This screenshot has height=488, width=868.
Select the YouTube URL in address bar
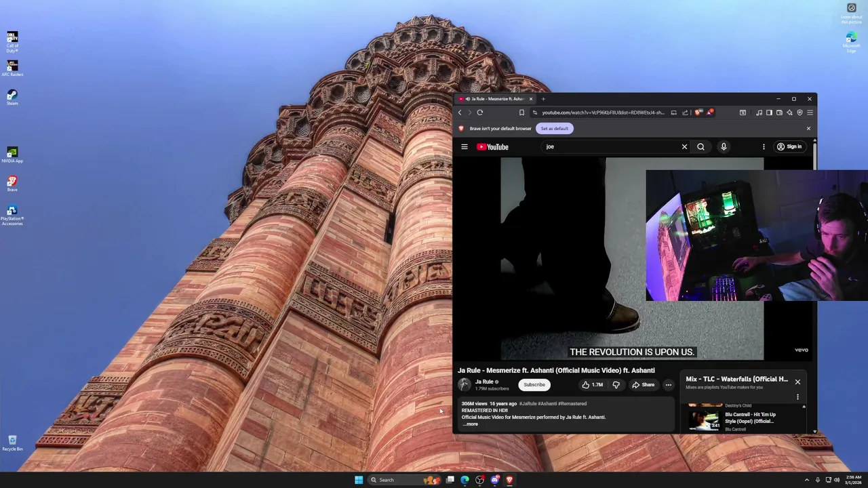pyautogui.click(x=603, y=113)
